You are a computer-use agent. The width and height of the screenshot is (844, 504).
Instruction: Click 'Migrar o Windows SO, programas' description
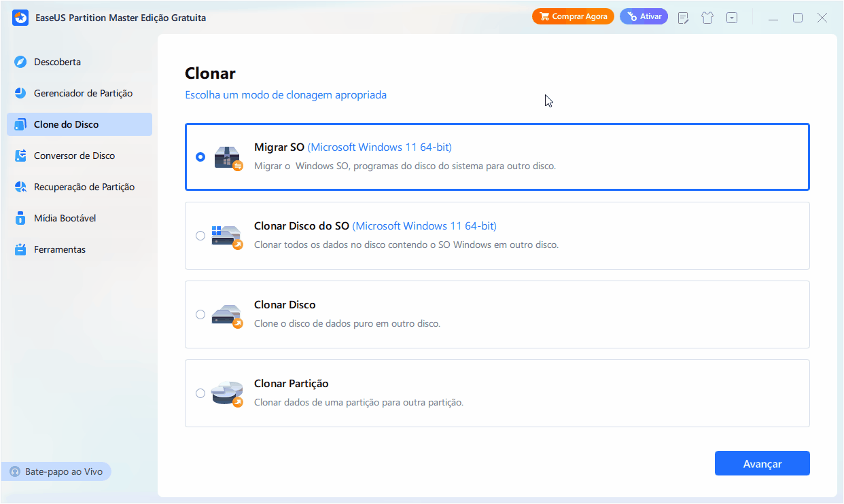(x=405, y=166)
